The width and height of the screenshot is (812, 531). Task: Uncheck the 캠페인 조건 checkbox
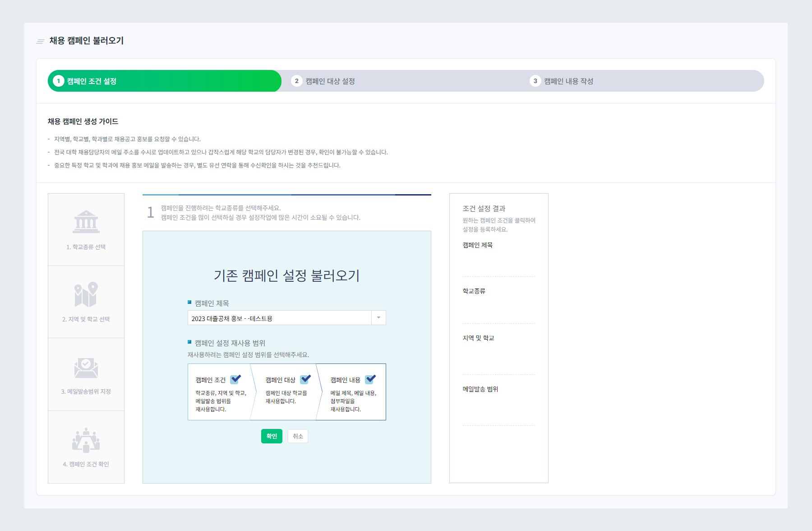pos(234,380)
